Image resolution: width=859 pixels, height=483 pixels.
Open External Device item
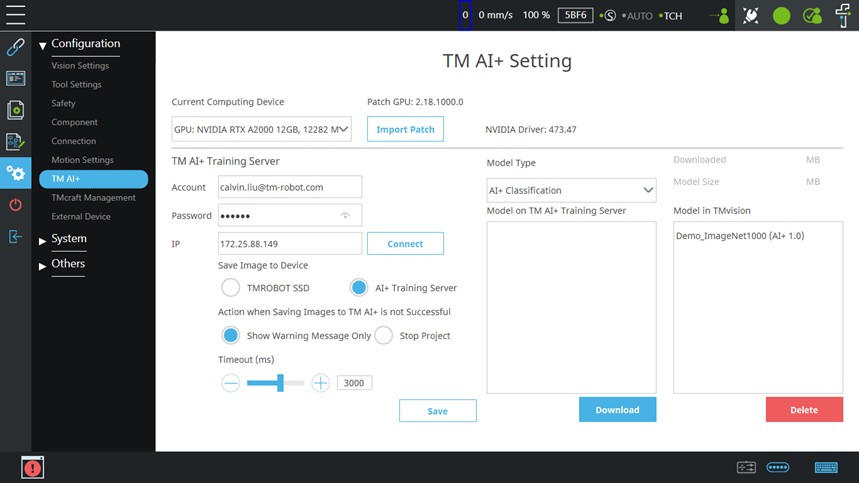coord(81,216)
